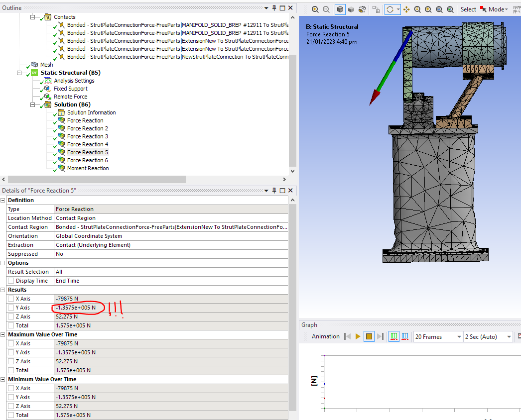The width and height of the screenshot is (521, 420).
Task: Collapse the Definition section in Details
Action: [x=3, y=200]
